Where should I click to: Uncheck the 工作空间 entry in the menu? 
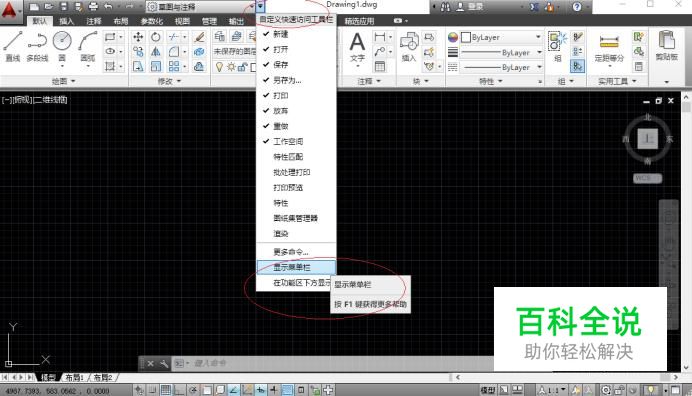click(x=296, y=141)
